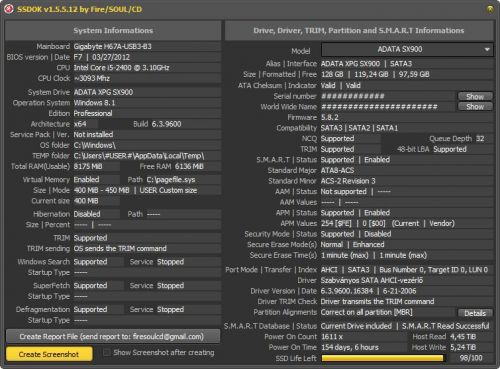Click SuperFetch Service Stopped value
Viewport: 500px width, 369px height.
170,286
